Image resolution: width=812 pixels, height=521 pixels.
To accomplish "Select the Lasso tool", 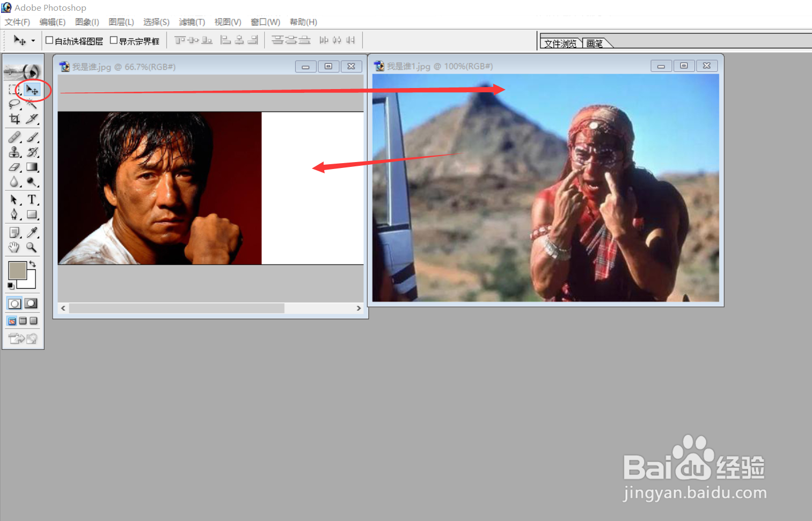I will pos(14,104).
